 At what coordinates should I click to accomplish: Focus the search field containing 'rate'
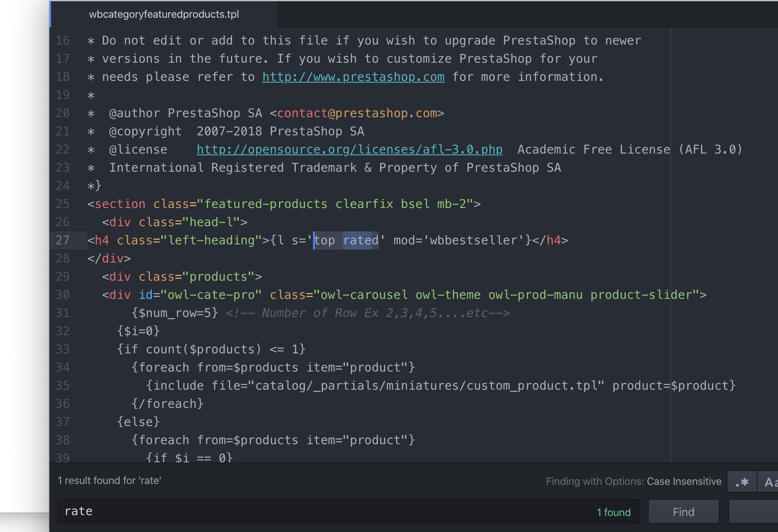[x=324, y=512]
